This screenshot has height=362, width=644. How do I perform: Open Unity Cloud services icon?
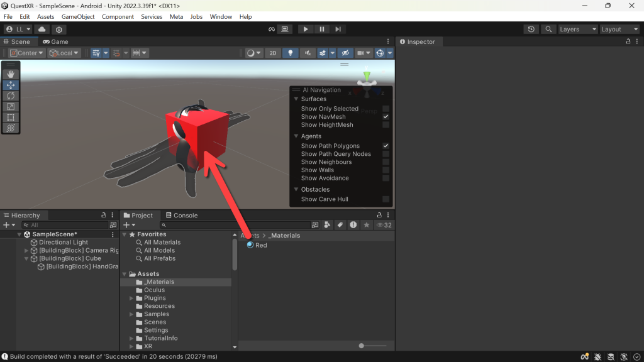(x=42, y=29)
